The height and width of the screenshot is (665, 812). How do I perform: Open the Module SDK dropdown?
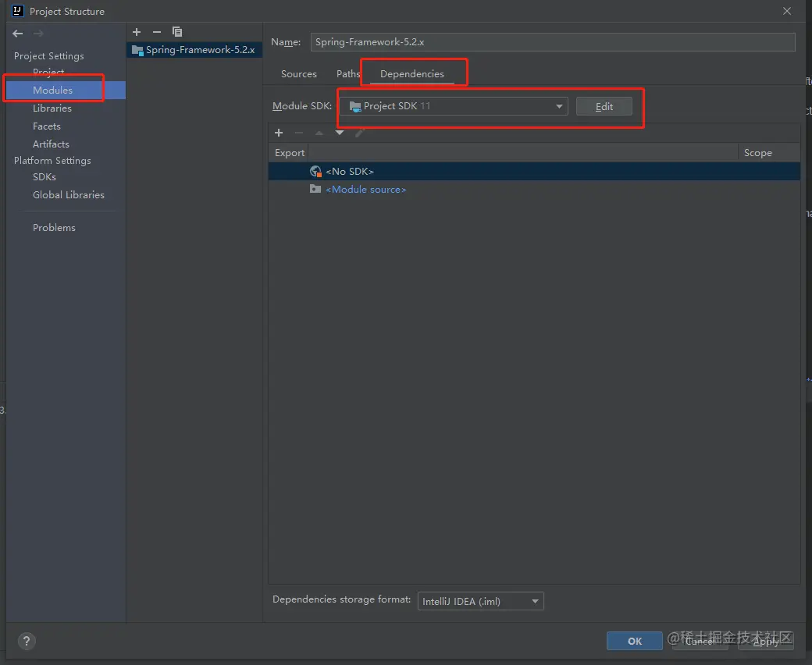454,106
